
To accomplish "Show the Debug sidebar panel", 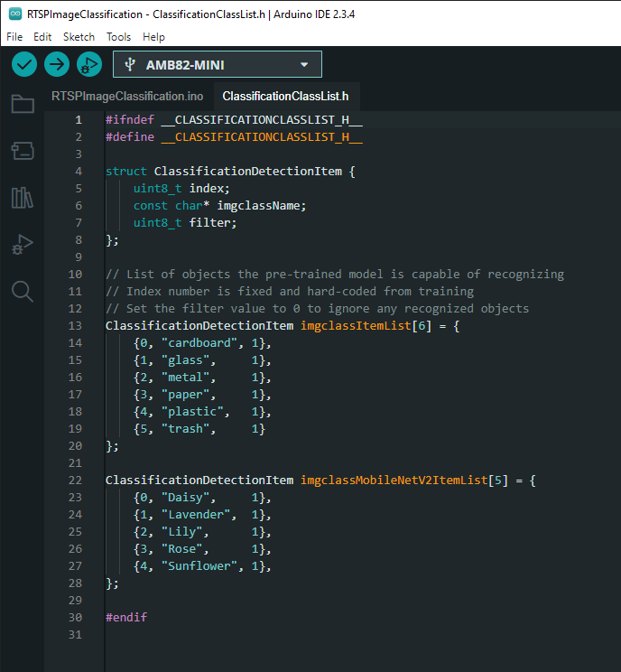I will coord(23,245).
